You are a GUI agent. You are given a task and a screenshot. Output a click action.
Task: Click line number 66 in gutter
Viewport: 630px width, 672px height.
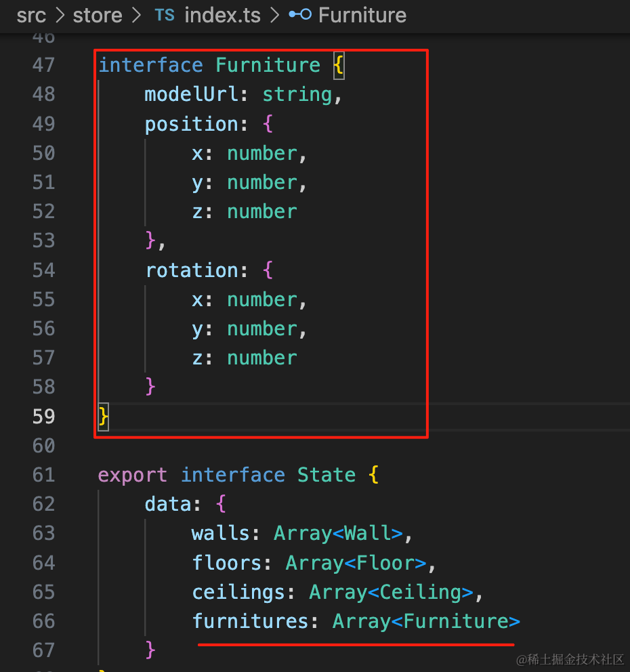coord(44,621)
